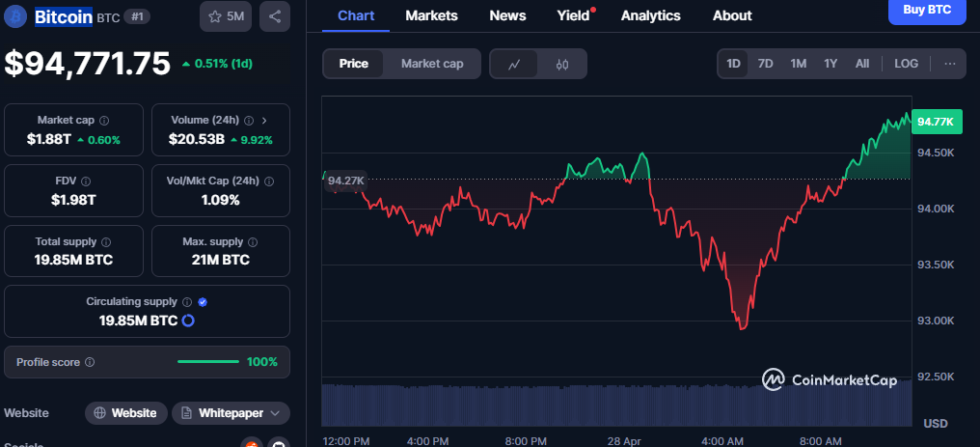Select Price chart mode
This screenshot has height=447, width=980.
354,64
